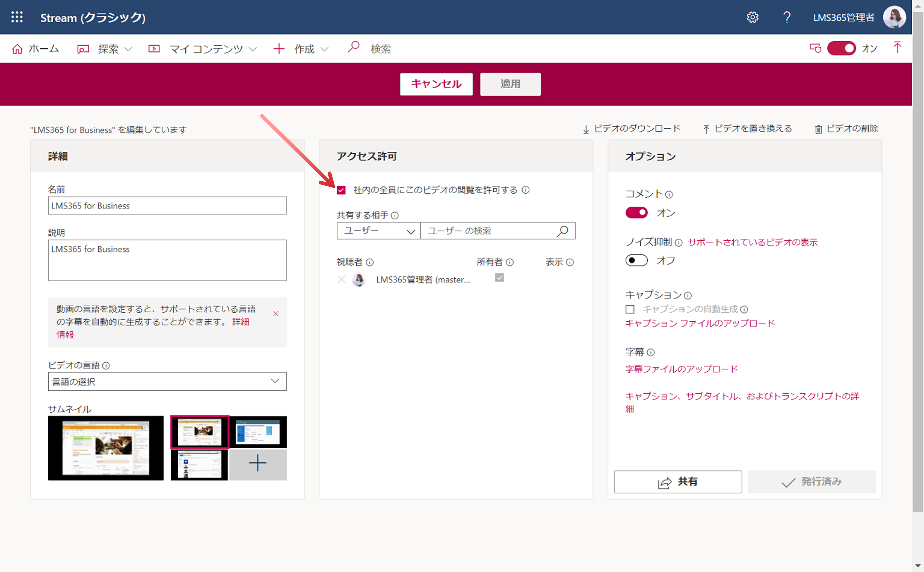924x572 pixels.
Task: Dismiss the language hint message
Action: tap(275, 314)
